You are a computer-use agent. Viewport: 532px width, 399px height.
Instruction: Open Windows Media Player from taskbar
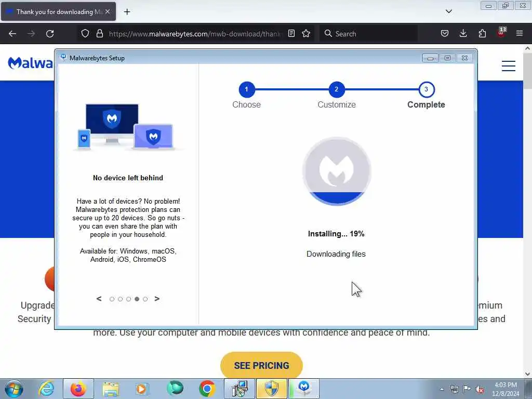[x=142, y=389]
